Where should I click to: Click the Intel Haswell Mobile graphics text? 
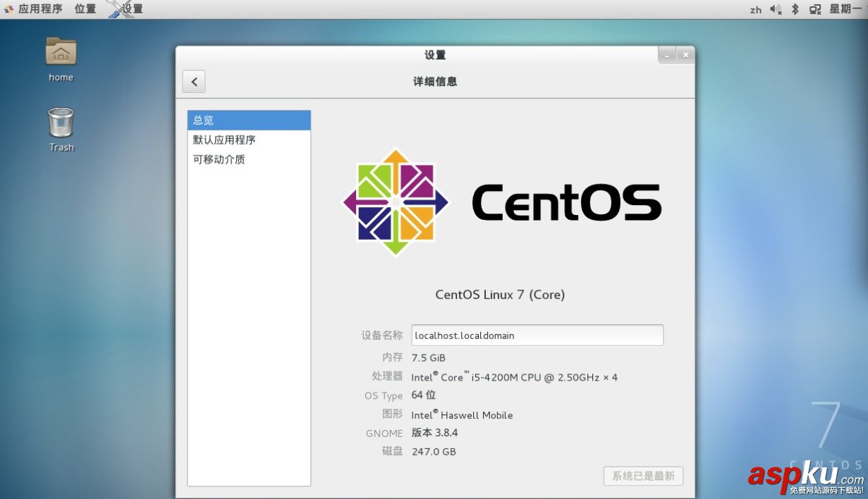tap(463, 414)
